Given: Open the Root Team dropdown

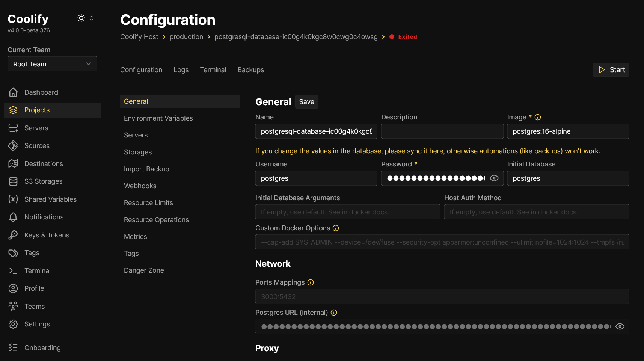Looking at the screenshot, I should coord(52,64).
